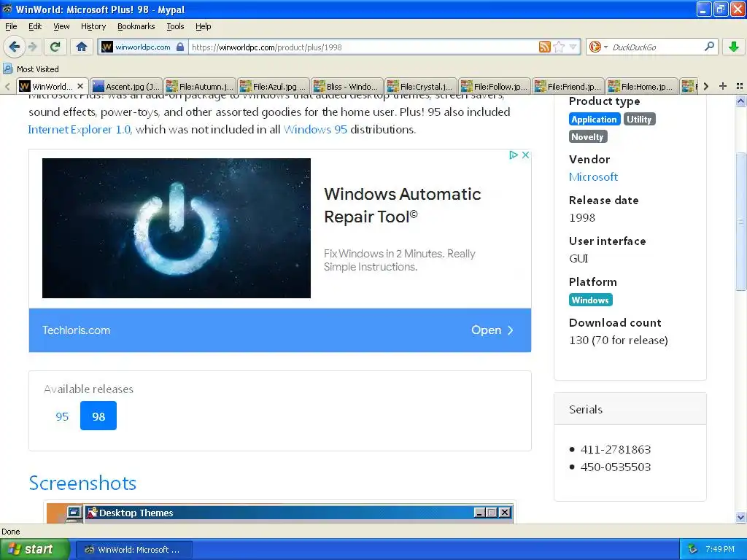Viewport: 747px width, 560px height.
Task: Click the vertical scrollbar thumb
Action: (740, 222)
